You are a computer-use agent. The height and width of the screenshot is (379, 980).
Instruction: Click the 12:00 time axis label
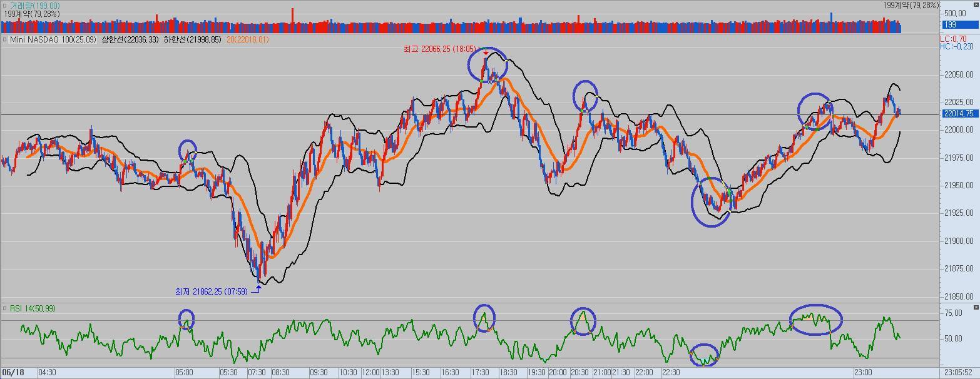(x=371, y=372)
